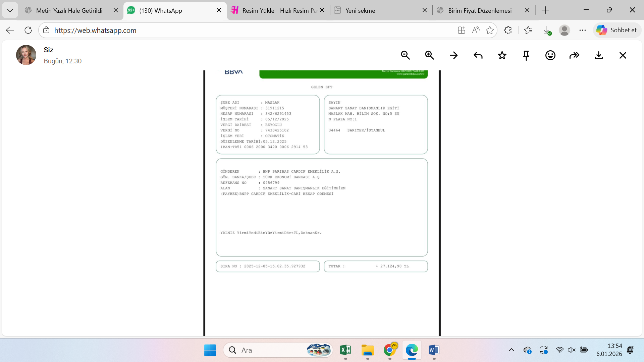
Task: Close the Resim Yükle tab
Action: [x=322, y=10]
